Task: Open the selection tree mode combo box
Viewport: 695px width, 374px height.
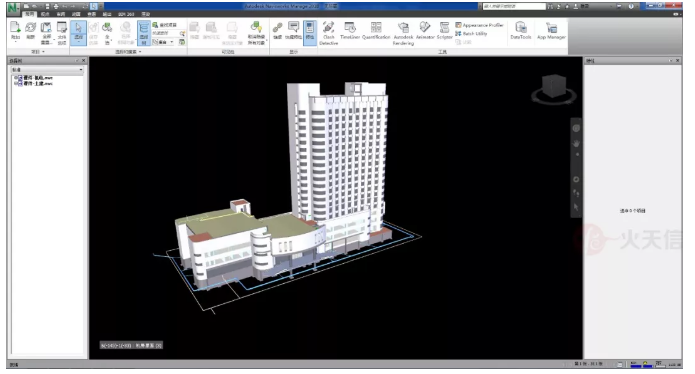Action: pos(47,70)
